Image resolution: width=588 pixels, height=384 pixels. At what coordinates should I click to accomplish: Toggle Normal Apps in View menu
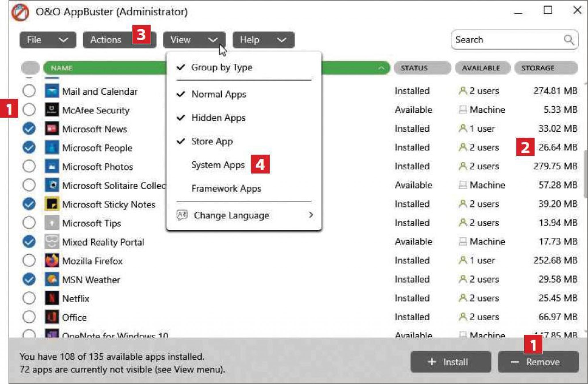point(244,94)
